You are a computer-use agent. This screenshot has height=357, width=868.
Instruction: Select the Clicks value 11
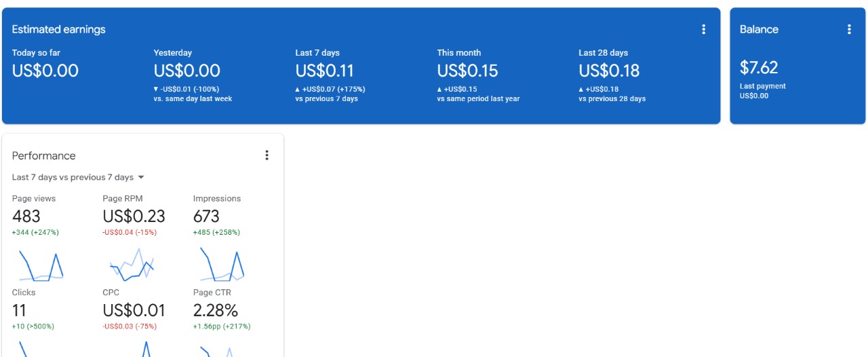19,311
